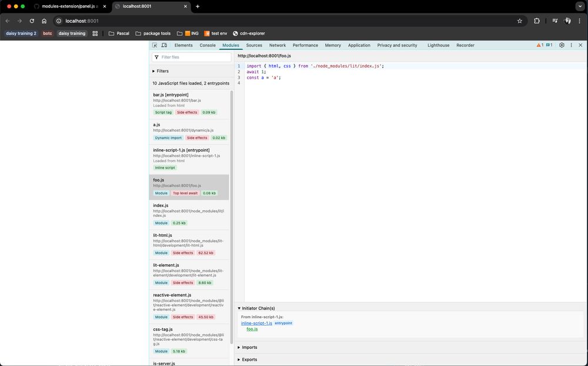Switch to the Elements tab
This screenshot has height=366, width=588.
tap(183, 45)
